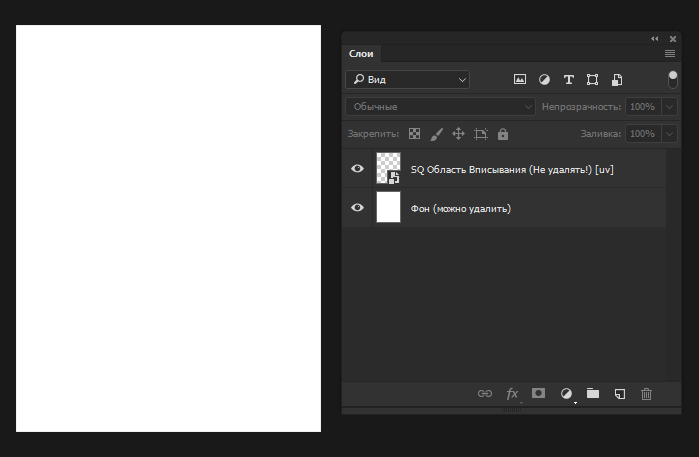The height and width of the screenshot is (457, 699).
Task: Select layer name SQ Область Вписывания (Не удалять!) [uv]
Action: tap(512, 169)
